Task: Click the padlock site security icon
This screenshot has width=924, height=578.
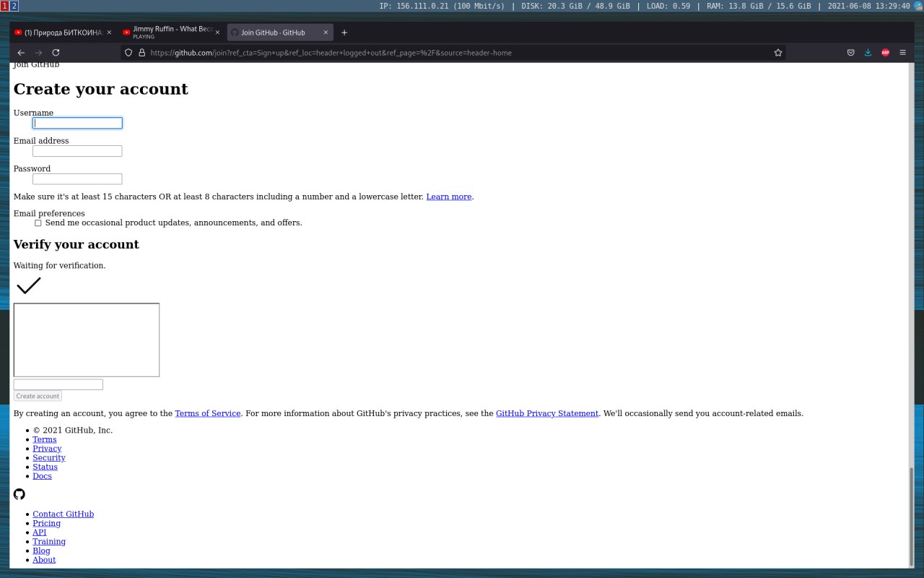Action: pos(141,53)
